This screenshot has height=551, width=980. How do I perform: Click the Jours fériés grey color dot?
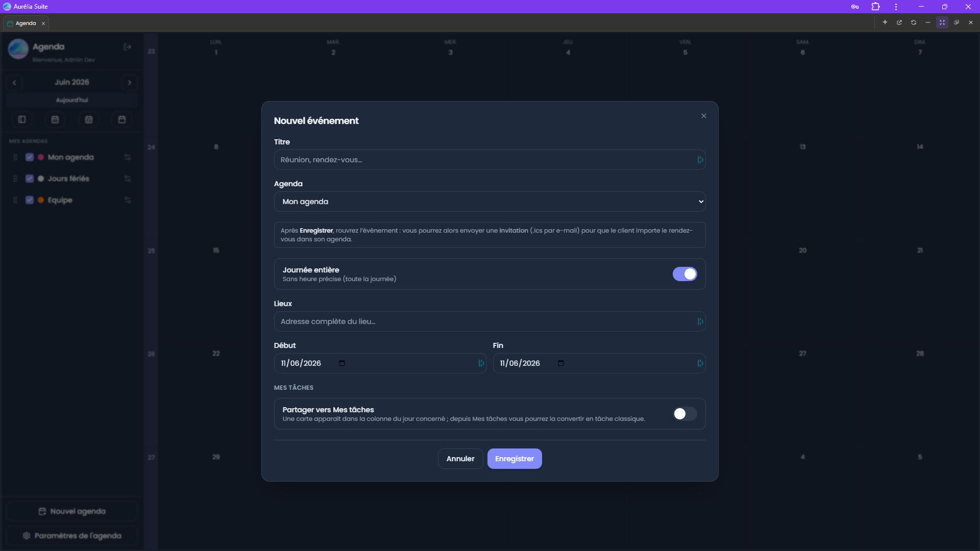coord(41,179)
